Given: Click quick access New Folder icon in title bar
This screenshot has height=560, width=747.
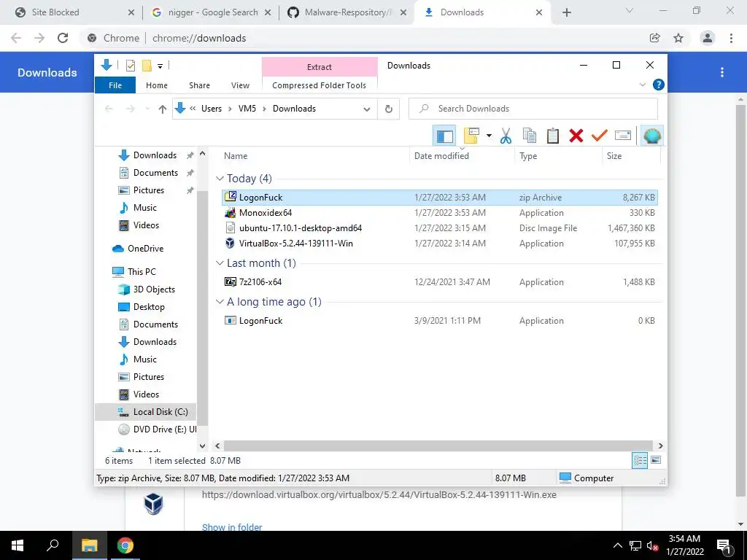Looking at the screenshot, I should tap(147, 66).
